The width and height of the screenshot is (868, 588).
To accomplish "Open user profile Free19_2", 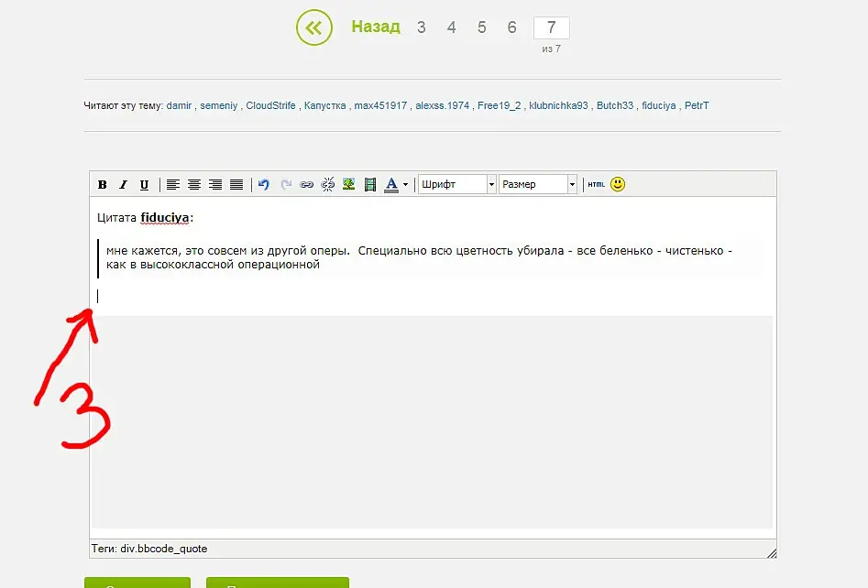I will [x=500, y=105].
